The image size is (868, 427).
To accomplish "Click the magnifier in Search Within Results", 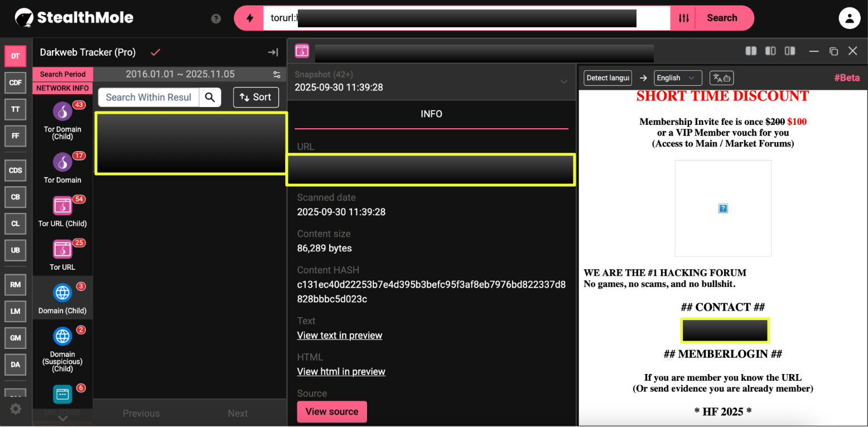I will pyautogui.click(x=210, y=98).
